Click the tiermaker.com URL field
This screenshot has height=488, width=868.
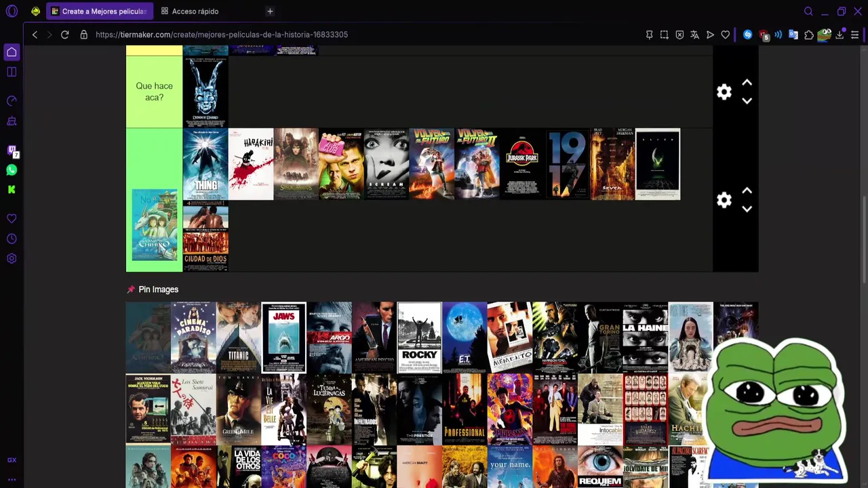coord(222,35)
